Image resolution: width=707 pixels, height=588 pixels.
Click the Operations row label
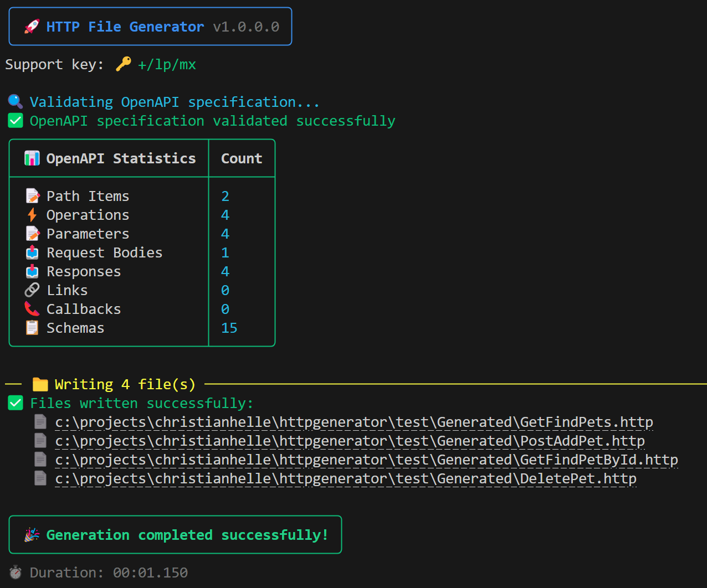(88, 215)
